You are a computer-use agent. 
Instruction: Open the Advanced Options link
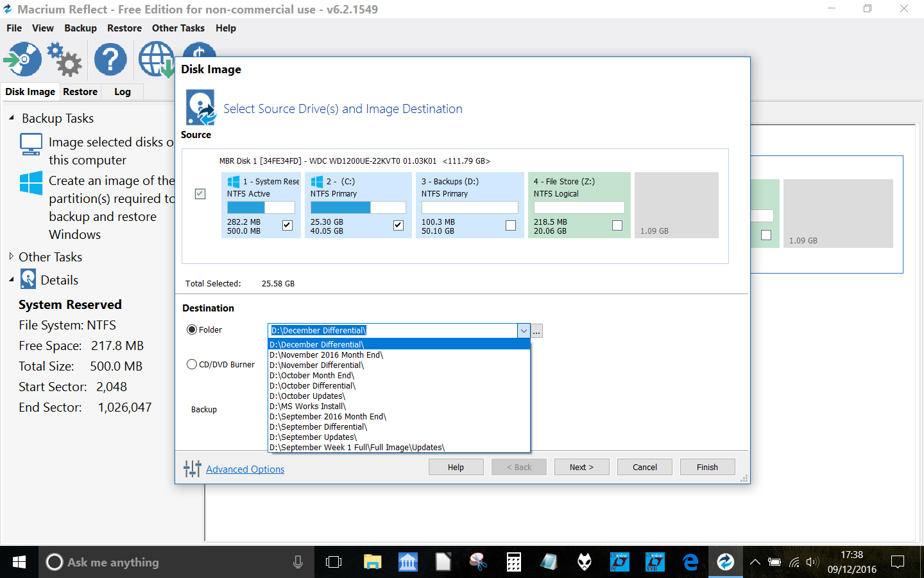tap(245, 469)
